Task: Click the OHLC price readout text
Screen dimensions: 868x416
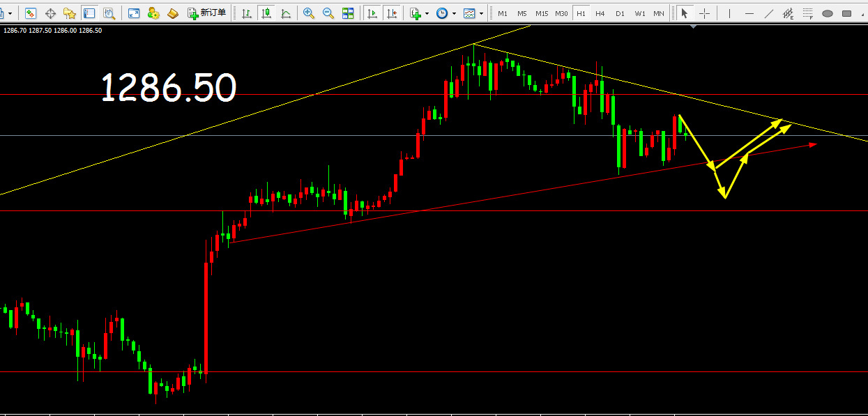Action: coord(52,30)
